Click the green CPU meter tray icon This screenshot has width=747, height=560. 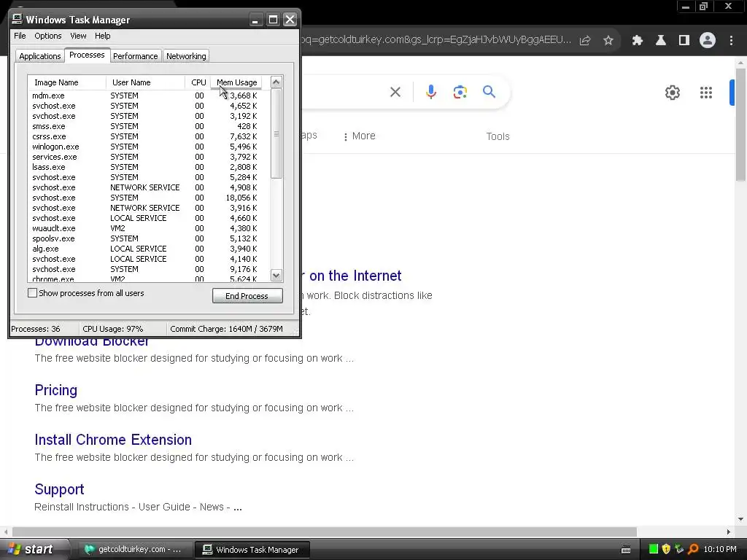point(654,549)
